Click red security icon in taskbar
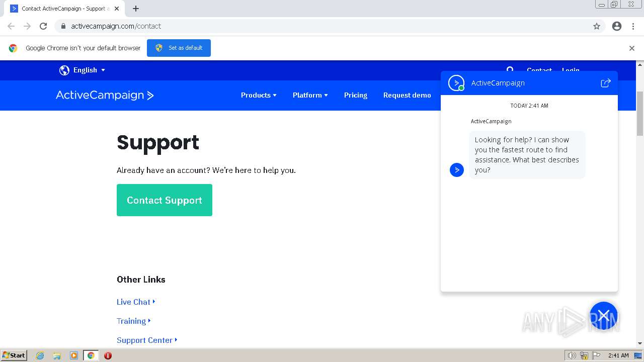644x362 pixels. tap(108, 355)
